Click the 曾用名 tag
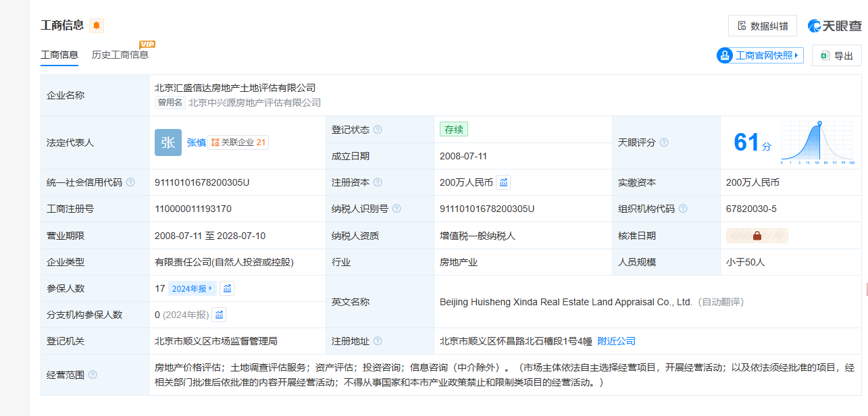868x416 pixels. [170, 103]
